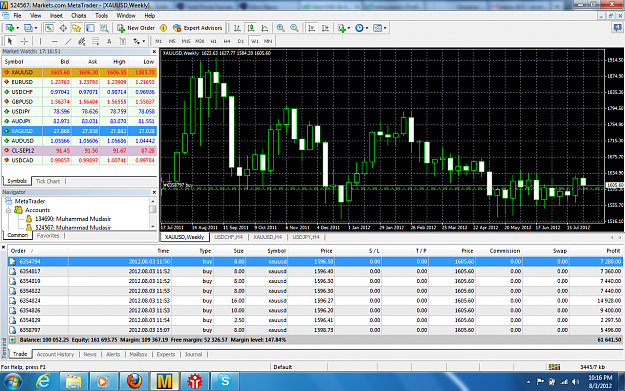Image resolution: width=625 pixels, height=391 pixels.
Task: Open Skype from the taskbar
Action: coord(225,381)
